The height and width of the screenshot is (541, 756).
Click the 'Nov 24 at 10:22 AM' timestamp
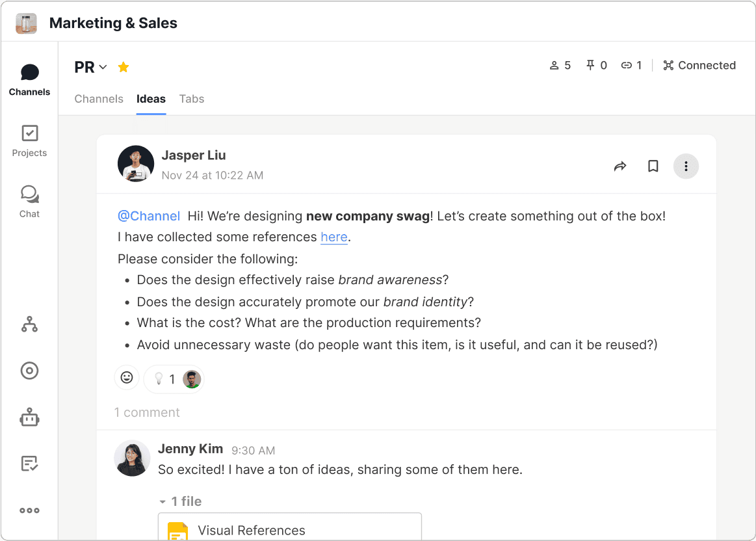click(x=213, y=176)
